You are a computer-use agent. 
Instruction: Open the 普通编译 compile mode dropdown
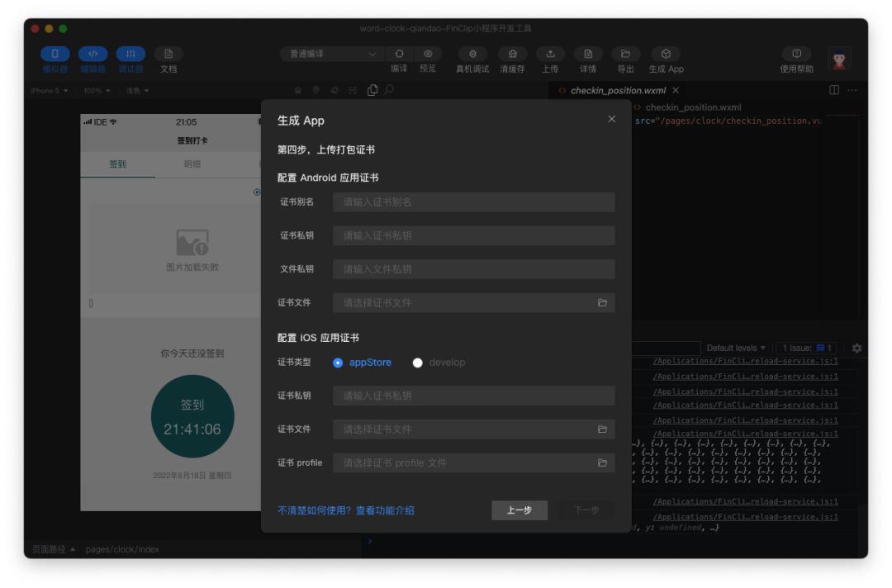[330, 53]
